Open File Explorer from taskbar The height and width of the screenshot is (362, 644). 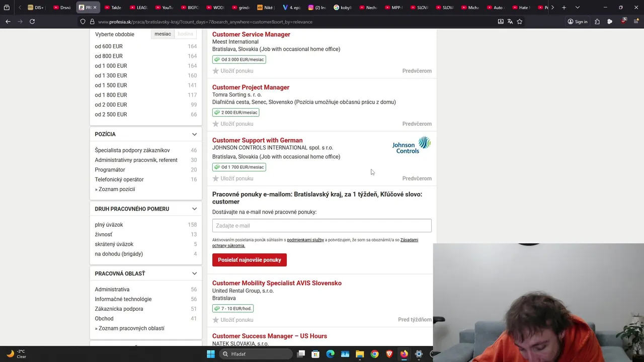click(360, 354)
